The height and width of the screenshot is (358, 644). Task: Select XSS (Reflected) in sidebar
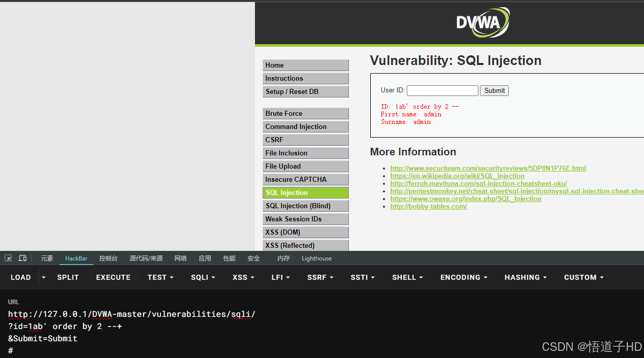(306, 245)
